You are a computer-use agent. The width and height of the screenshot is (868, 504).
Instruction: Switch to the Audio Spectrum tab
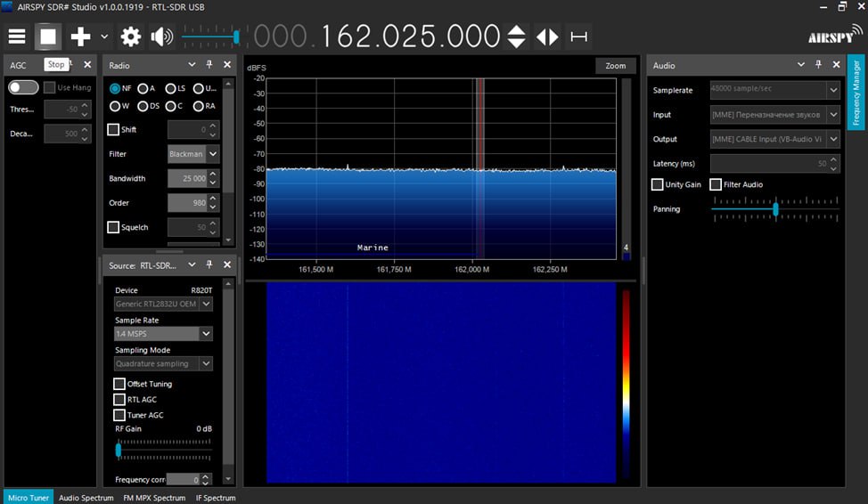[86, 498]
